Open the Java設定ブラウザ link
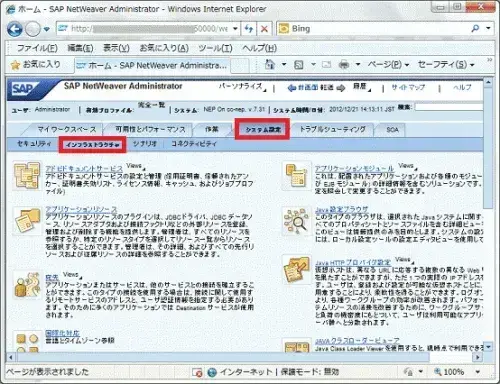The width and height of the screenshot is (500, 384). click(x=342, y=210)
